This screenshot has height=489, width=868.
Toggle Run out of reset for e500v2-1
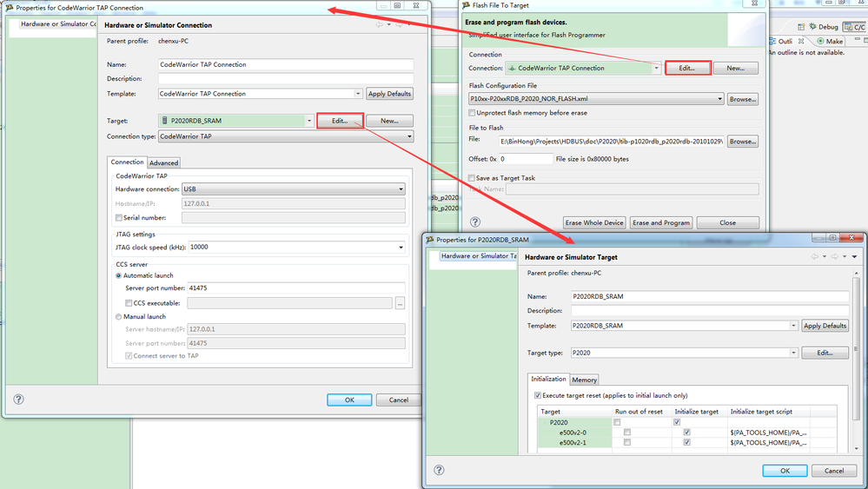pos(627,443)
